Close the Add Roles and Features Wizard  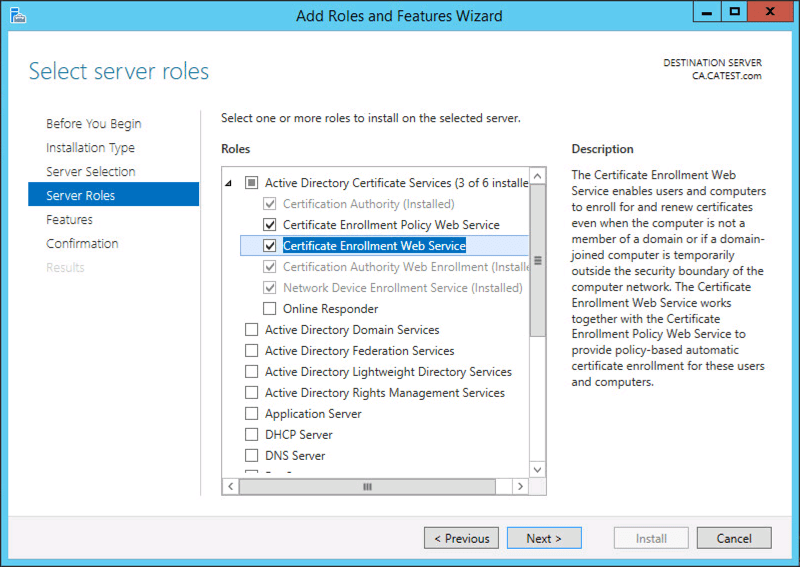click(x=770, y=12)
